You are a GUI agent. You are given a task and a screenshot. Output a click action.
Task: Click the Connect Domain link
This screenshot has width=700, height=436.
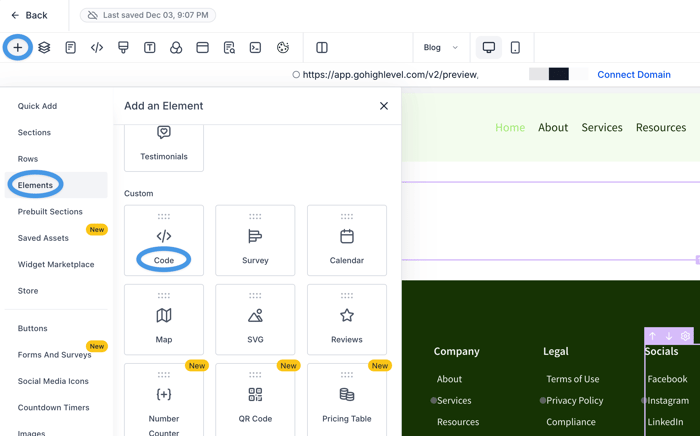point(633,74)
